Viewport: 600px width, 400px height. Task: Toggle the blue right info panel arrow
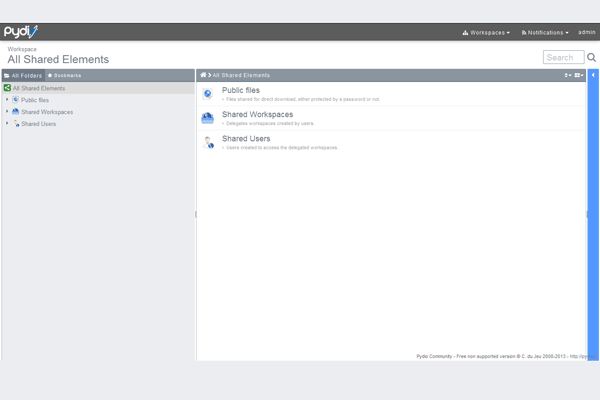[x=593, y=75]
